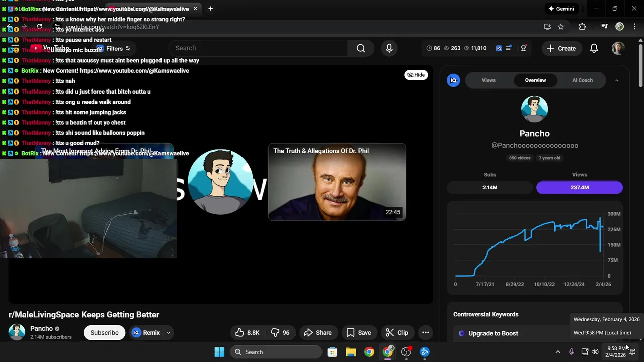Share the video

click(x=318, y=333)
